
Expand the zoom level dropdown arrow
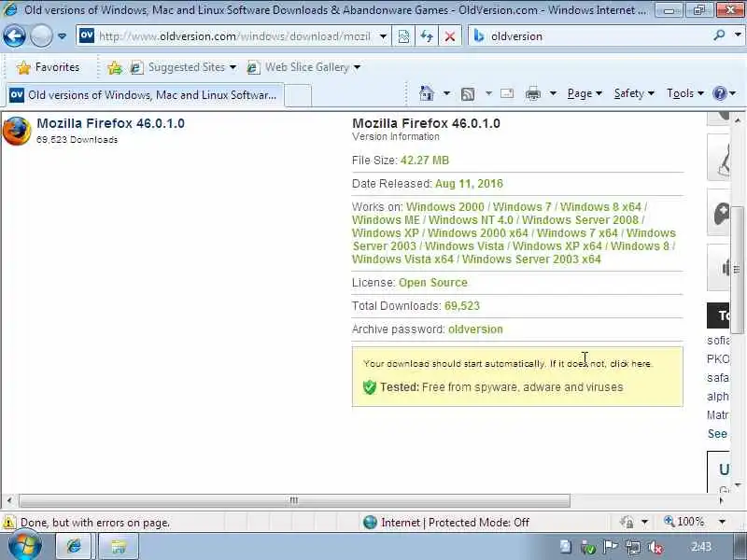tap(722, 522)
